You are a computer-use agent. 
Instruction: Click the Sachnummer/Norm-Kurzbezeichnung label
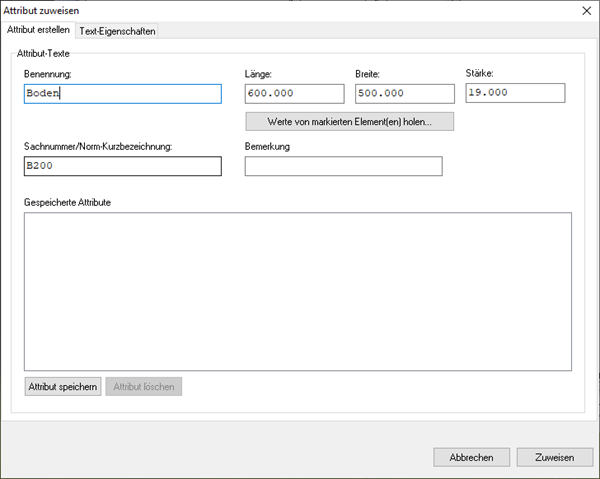click(98, 147)
